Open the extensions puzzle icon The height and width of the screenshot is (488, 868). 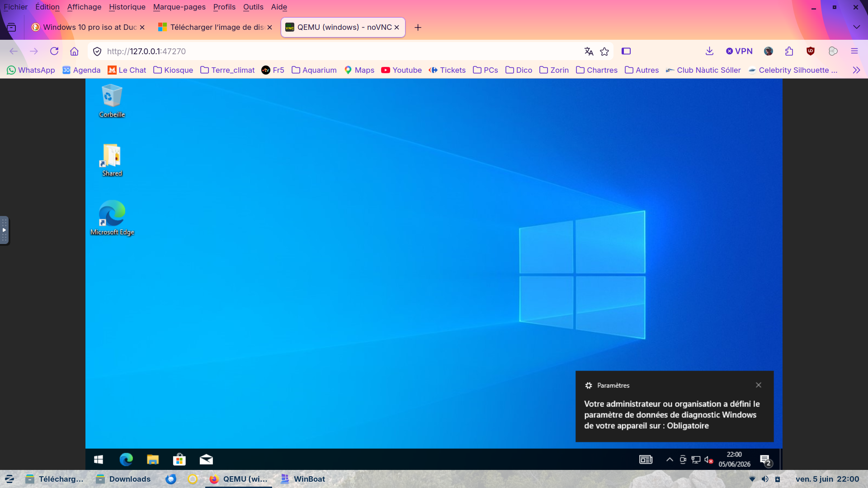[x=789, y=51]
